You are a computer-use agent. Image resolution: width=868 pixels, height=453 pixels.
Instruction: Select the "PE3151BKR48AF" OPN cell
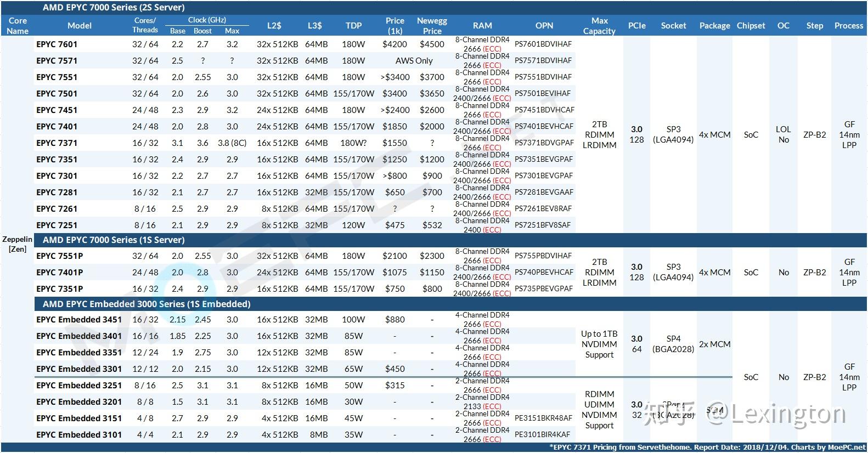click(543, 418)
